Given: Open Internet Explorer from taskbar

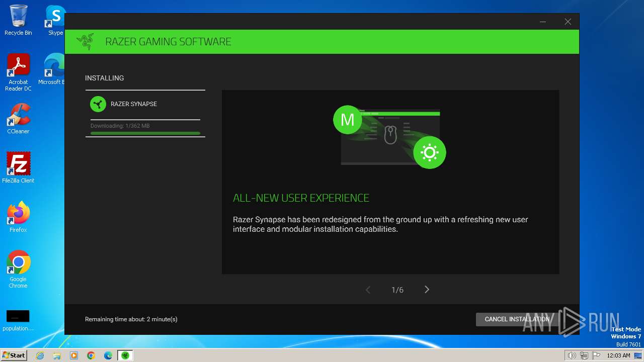Looking at the screenshot, I should tap(40, 355).
